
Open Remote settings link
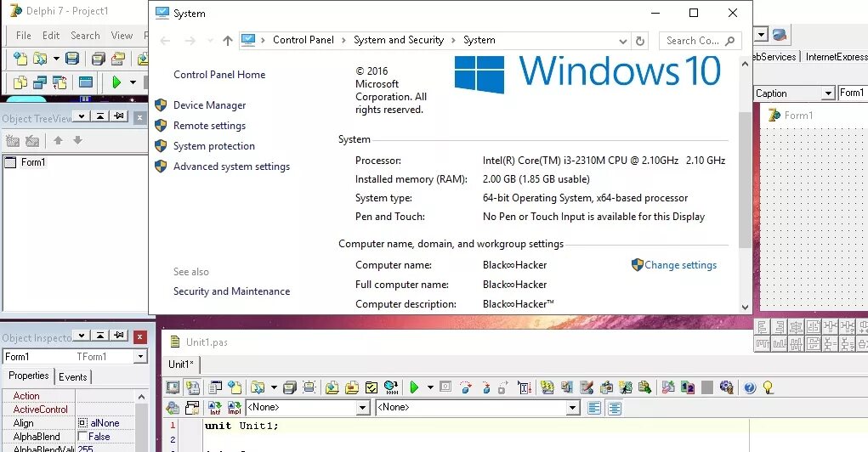[x=209, y=126]
